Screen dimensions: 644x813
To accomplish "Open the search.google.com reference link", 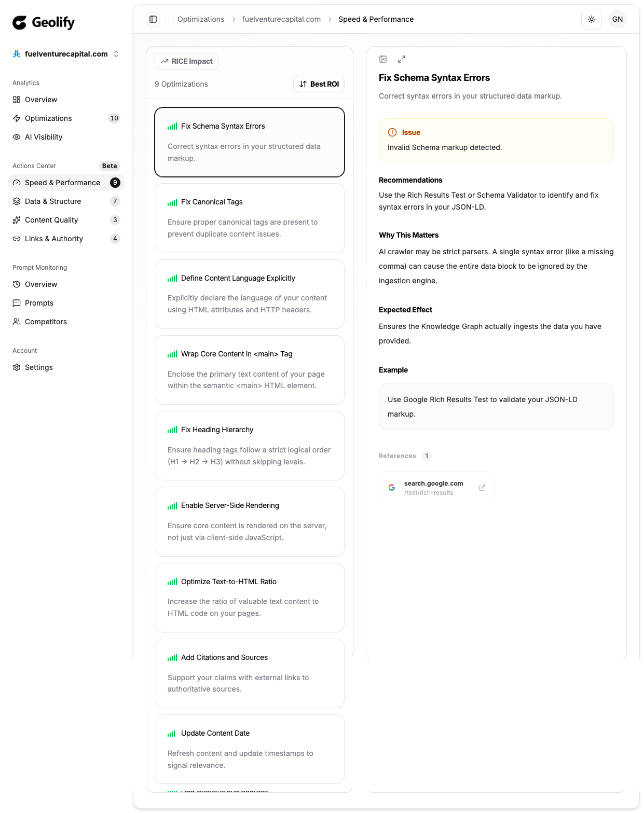I will point(433,488).
